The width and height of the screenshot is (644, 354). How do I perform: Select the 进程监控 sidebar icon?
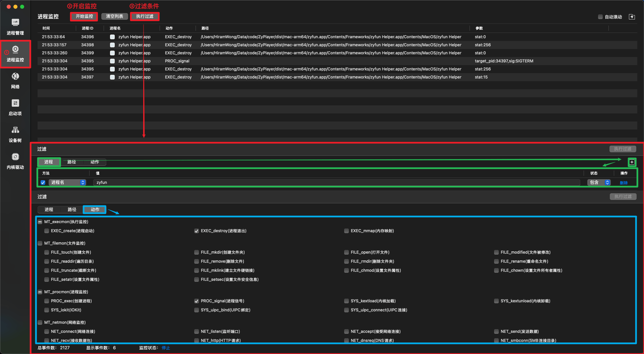coord(15,53)
